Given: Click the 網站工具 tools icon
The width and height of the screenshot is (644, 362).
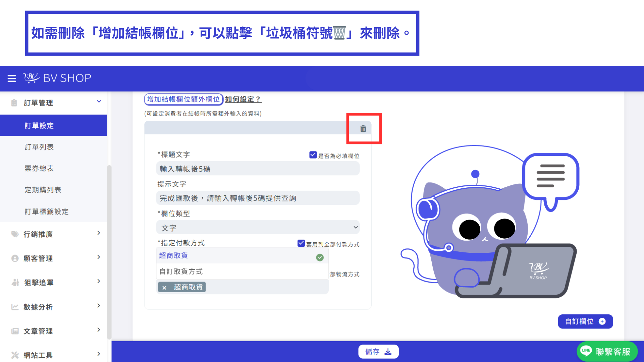Looking at the screenshot, I should tap(15, 355).
